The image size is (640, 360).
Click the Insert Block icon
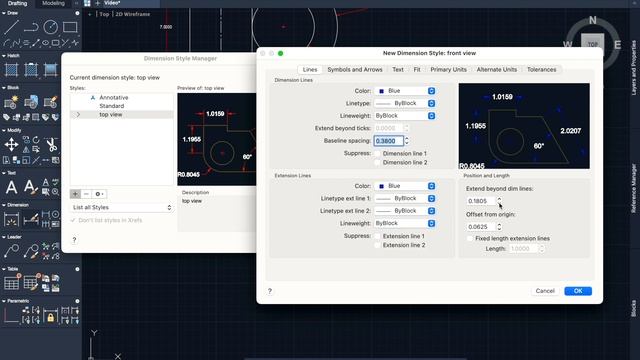[11, 102]
